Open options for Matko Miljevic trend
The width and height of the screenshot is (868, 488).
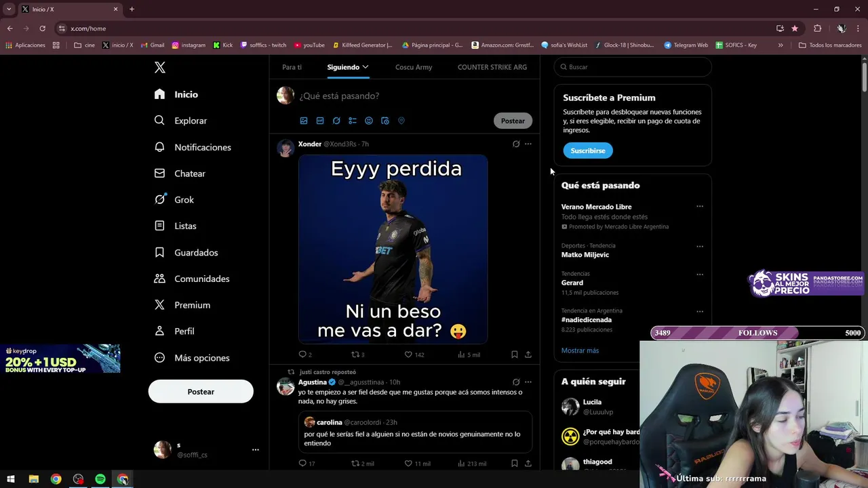click(700, 246)
